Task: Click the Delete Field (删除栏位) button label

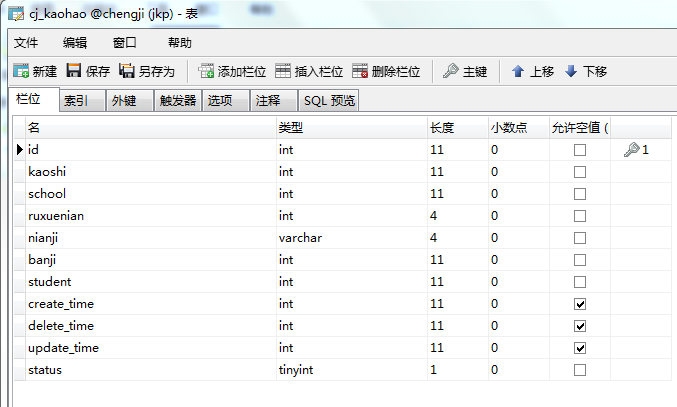Action: point(396,71)
